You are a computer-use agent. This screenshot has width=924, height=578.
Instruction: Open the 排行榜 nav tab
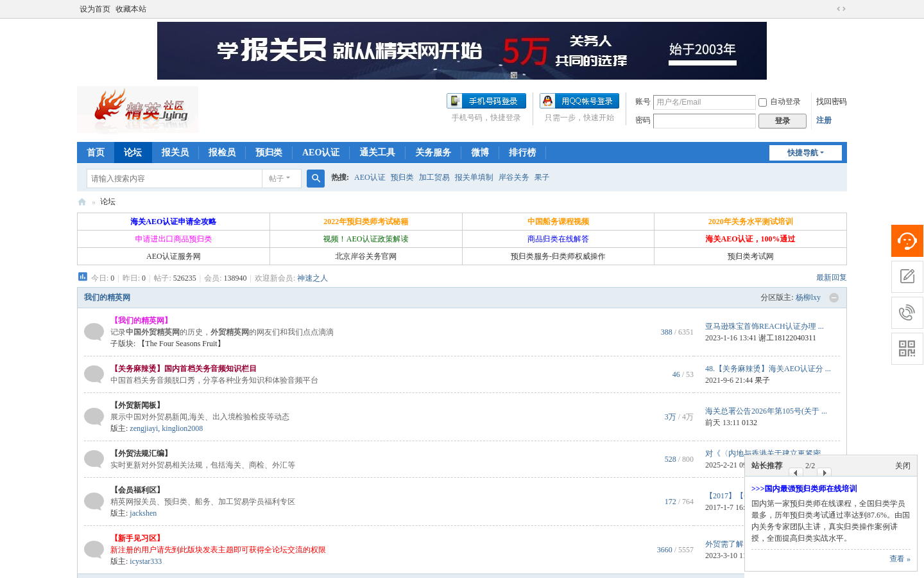(522, 152)
